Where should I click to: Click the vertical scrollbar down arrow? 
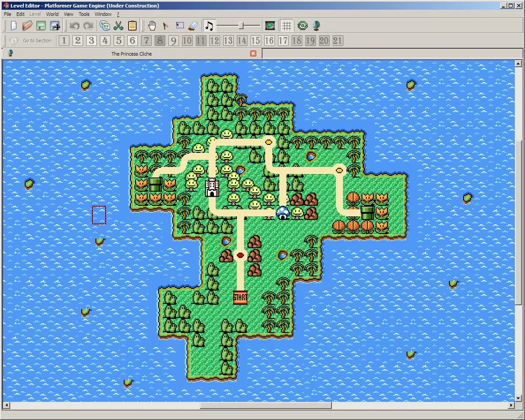[x=518, y=398]
